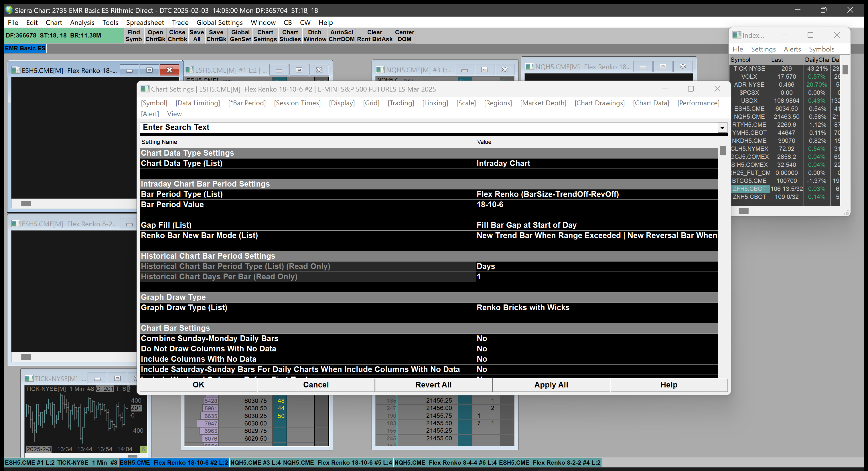Click the Apply All button
This screenshot has width=868, height=471.
click(x=551, y=385)
